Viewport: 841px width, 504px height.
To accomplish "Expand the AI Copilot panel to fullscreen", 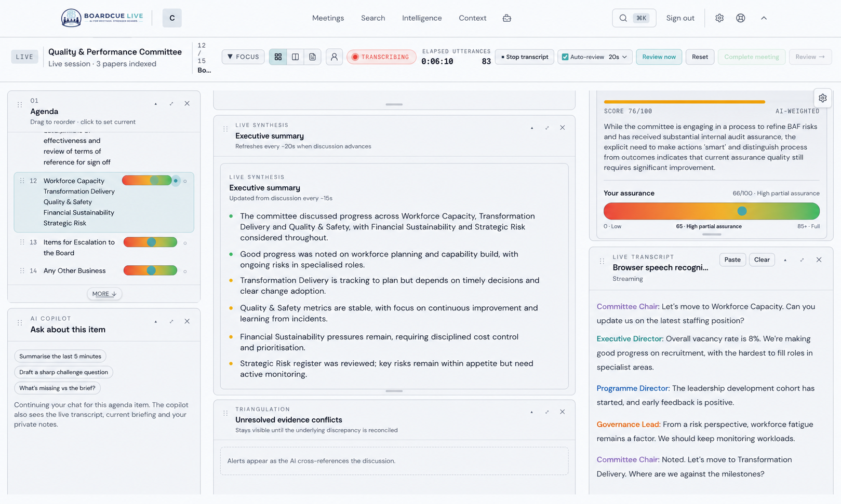I will coord(171,322).
